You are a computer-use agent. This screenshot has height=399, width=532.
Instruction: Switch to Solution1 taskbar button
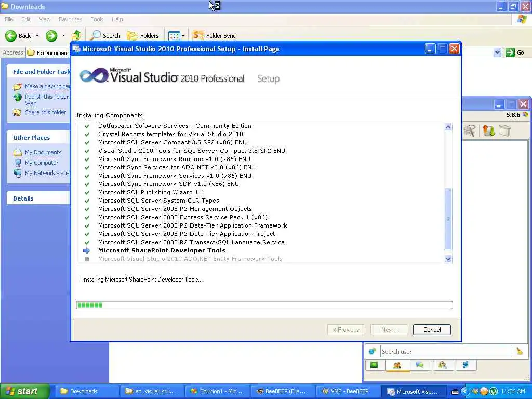coord(218,391)
